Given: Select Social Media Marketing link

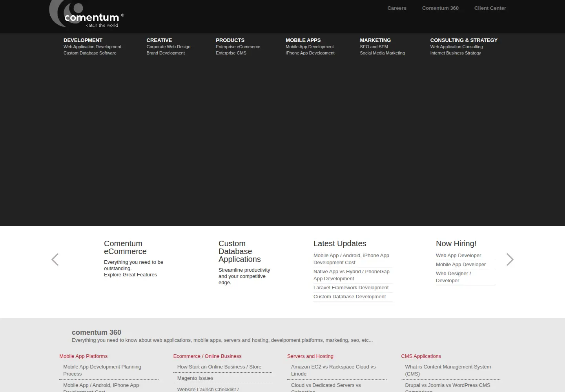Looking at the screenshot, I should click(x=382, y=53).
